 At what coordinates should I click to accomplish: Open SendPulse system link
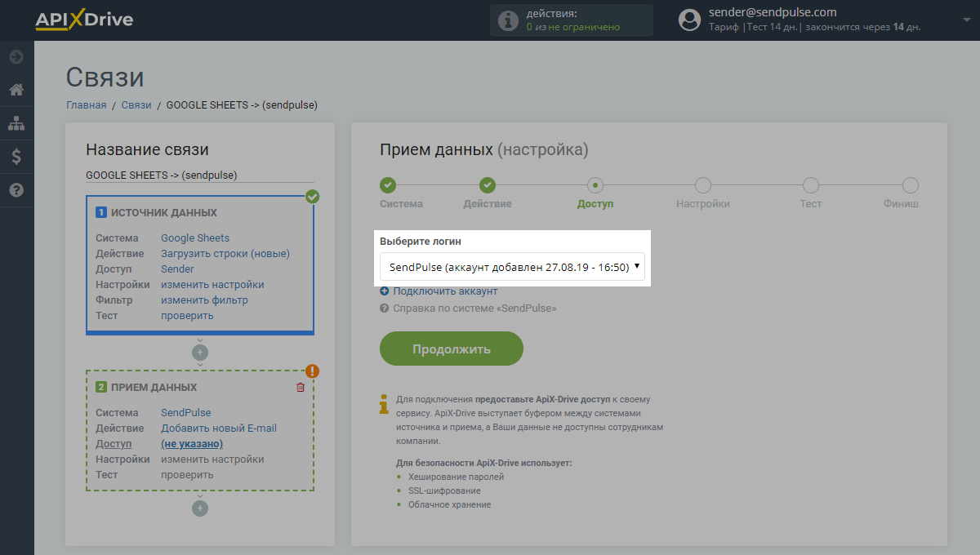click(185, 413)
